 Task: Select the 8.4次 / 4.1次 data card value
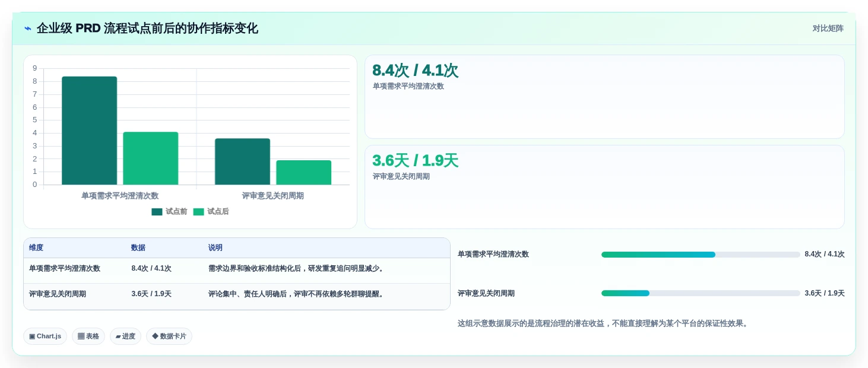click(415, 71)
